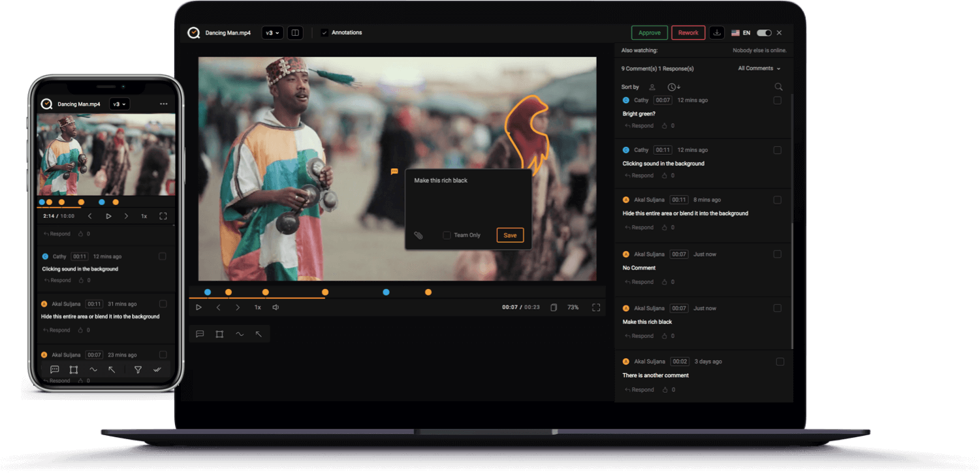980x473 pixels.
Task: Open the 73% zoom level control
Action: [573, 307]
